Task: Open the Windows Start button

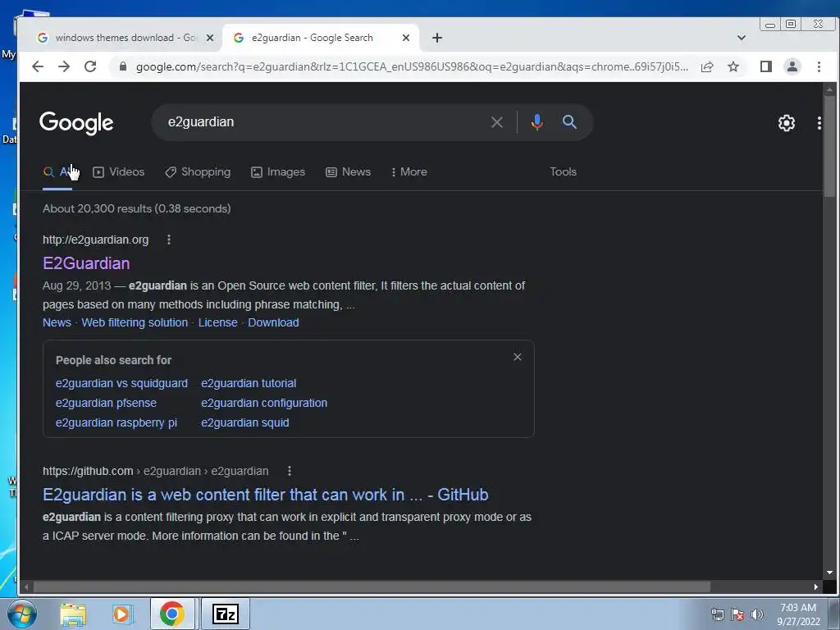Action: (x=22, y=614)
